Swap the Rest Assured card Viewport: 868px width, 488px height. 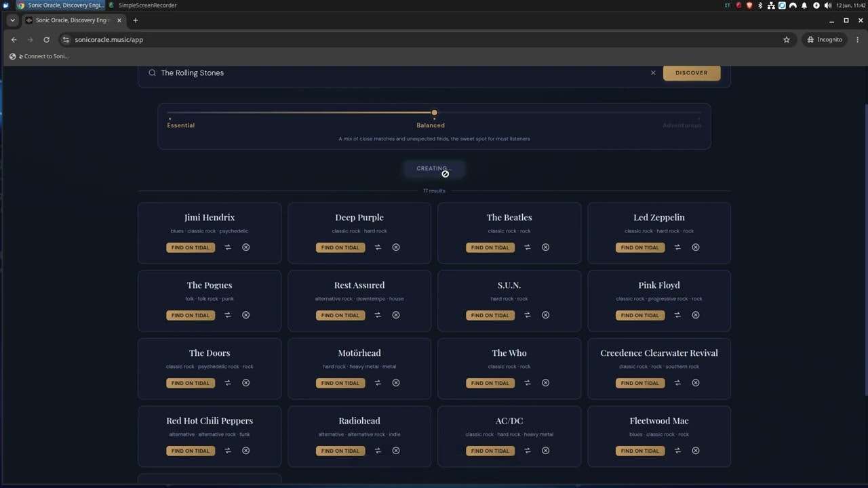point(378,315)
